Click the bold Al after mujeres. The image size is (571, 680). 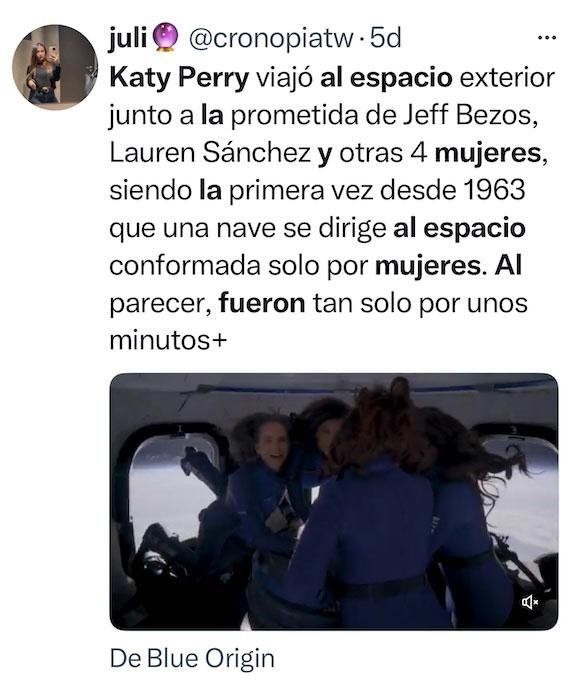tap(508, 265)
